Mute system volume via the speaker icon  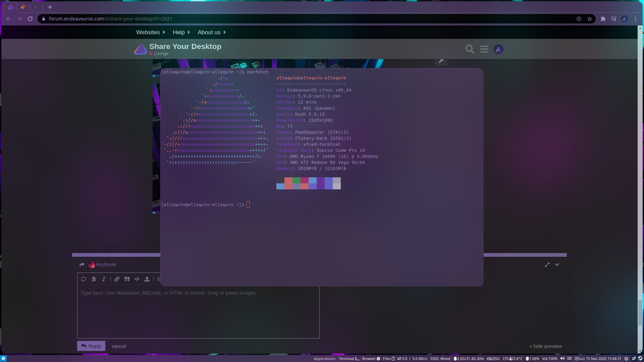pos(563,358)
